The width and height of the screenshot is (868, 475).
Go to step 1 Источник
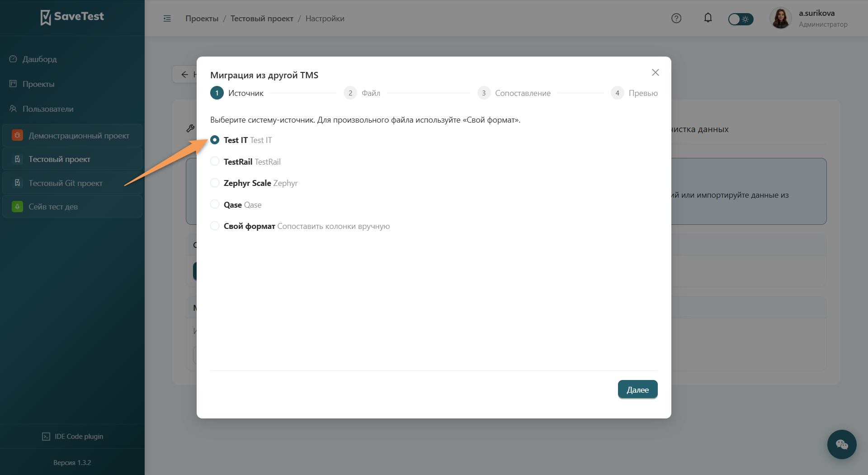pyautogui.click(x=237, y=93)
